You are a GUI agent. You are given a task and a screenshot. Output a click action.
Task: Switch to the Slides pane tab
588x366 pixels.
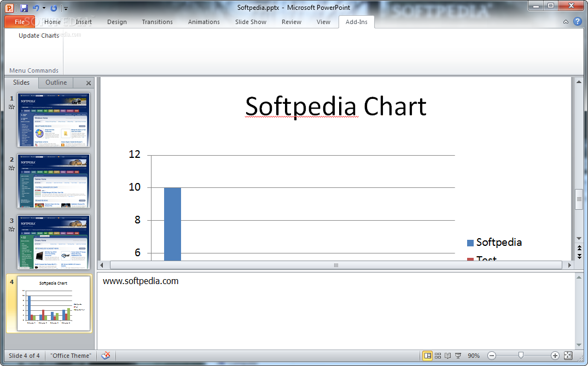click(21, 82)
